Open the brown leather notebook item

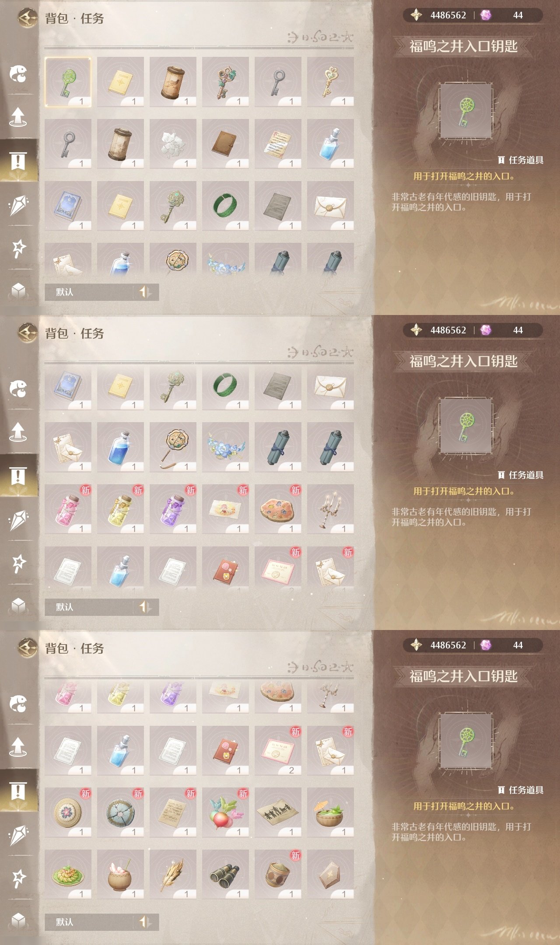(x=225, y=144)
